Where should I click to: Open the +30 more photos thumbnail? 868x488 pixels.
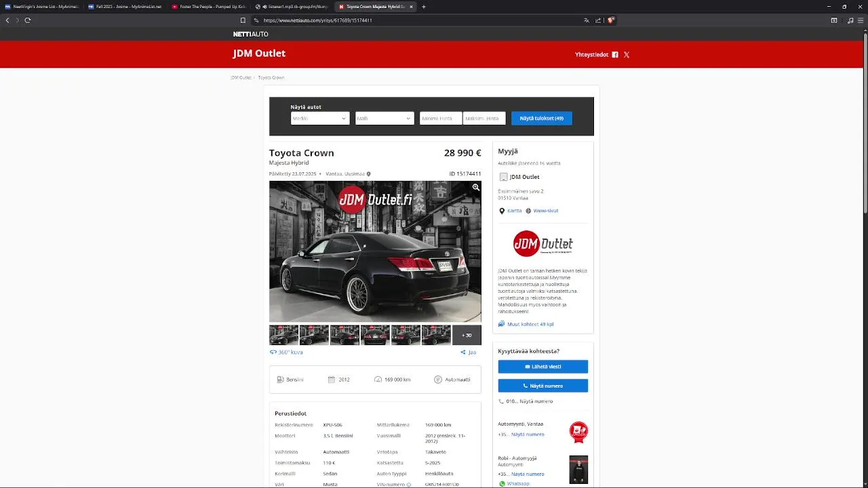click(x=467, y=335)
